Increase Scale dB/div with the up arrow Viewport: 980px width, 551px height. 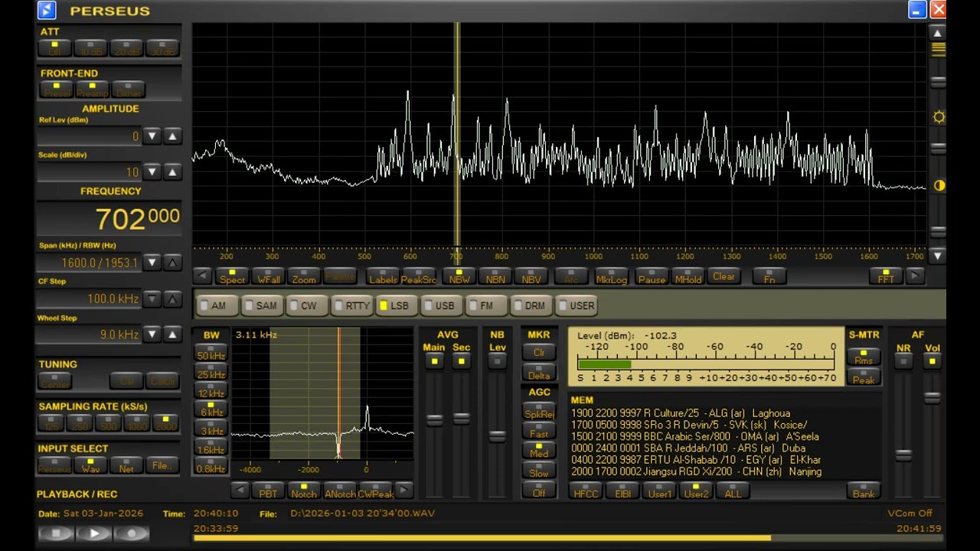172,171
